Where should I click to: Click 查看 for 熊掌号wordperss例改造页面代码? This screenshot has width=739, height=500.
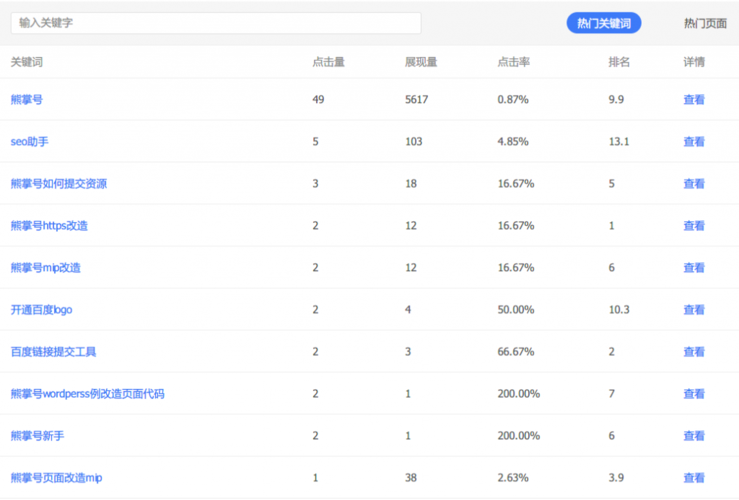tap(694, 393)
